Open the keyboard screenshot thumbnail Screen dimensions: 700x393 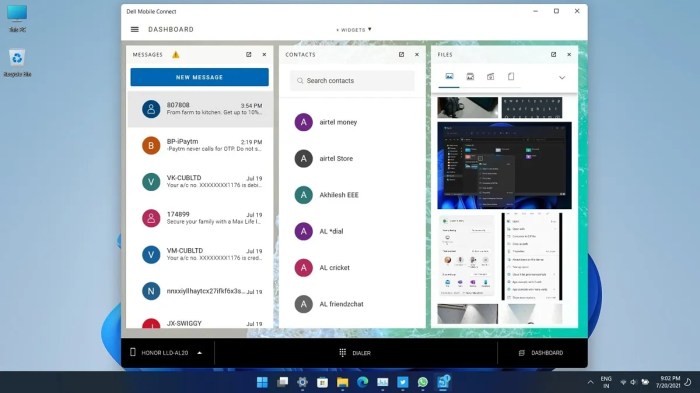532,108
